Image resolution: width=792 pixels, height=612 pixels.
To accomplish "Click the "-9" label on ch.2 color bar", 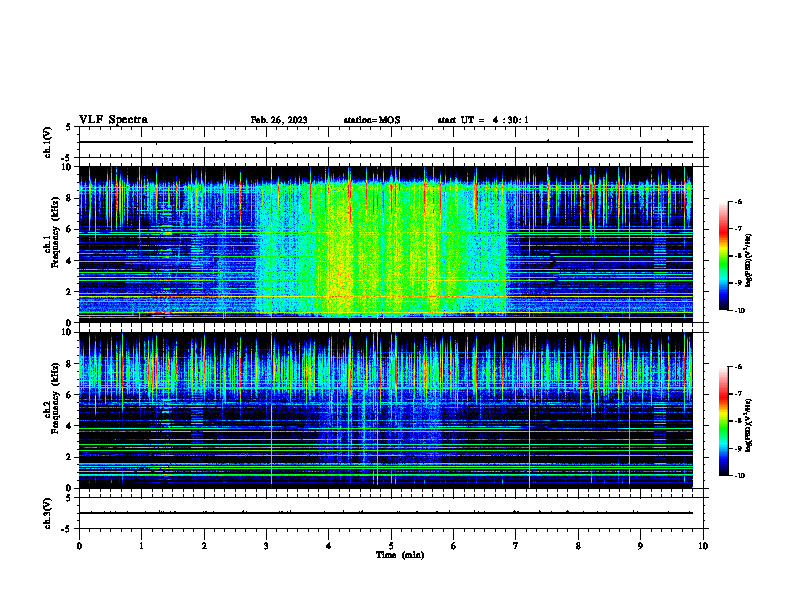I will pyautogui.click(x=737, y=448).
